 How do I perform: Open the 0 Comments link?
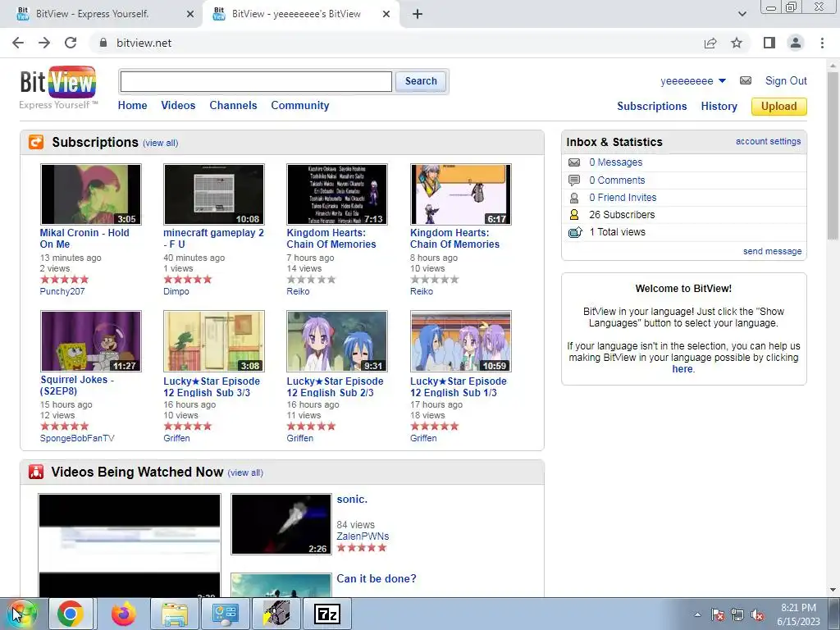tap(617, 180)
